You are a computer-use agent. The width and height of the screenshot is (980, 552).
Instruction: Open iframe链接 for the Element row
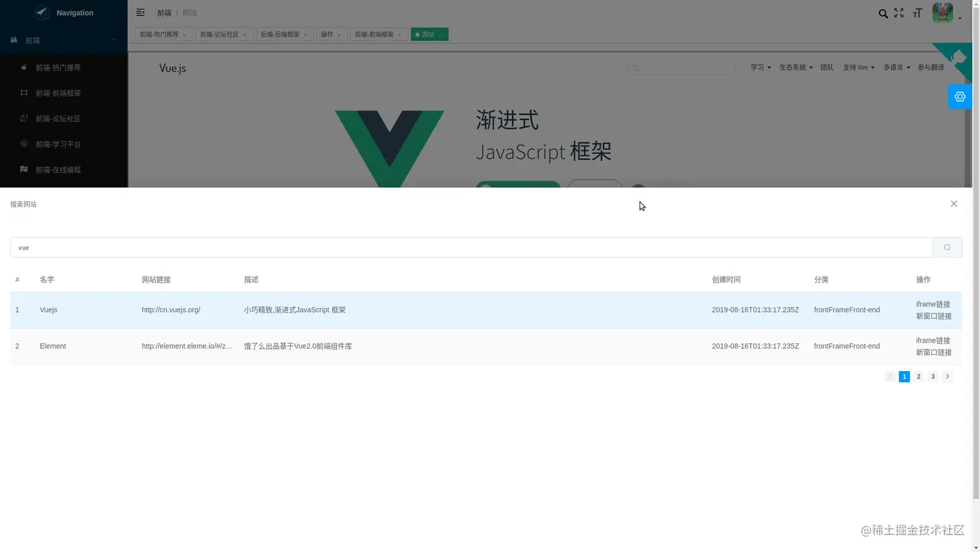pos(933,341)
